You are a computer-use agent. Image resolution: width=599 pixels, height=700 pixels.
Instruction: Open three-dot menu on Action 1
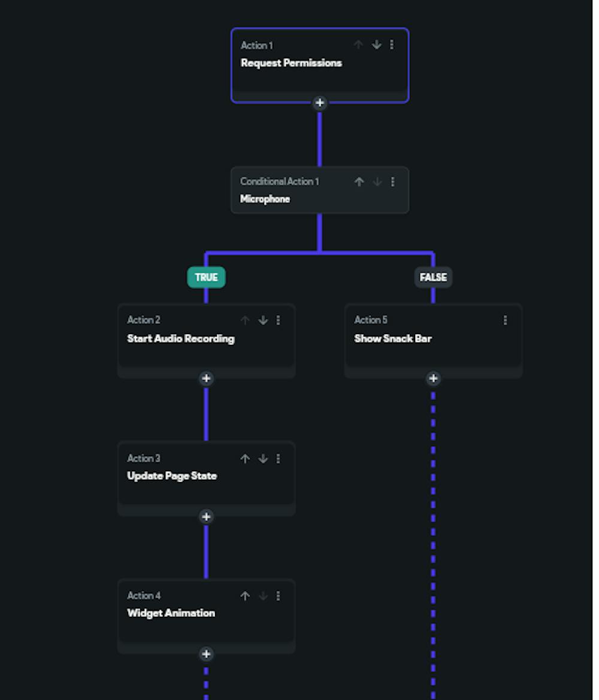[x=392, y=45]
